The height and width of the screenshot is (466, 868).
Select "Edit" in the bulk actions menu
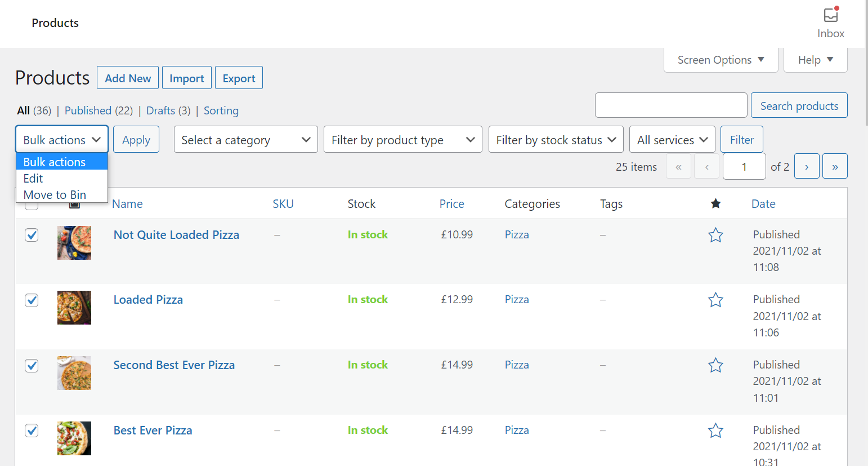(x=33, y=178)
